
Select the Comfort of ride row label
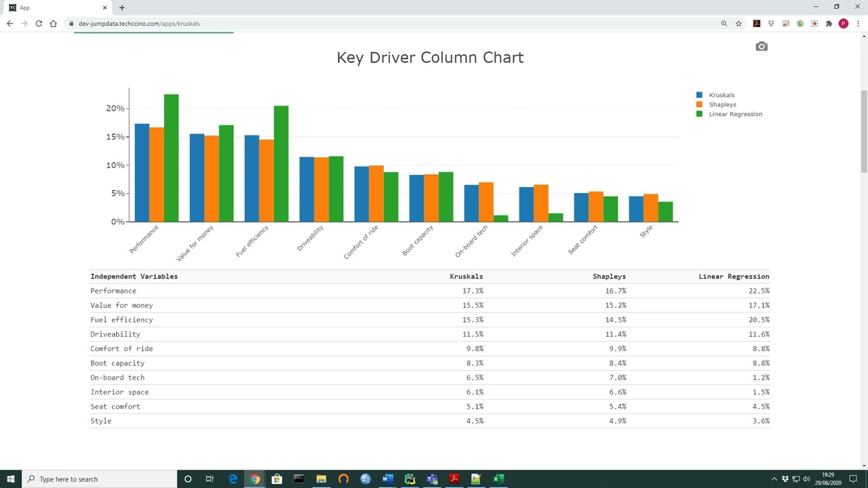click(121, 348)
